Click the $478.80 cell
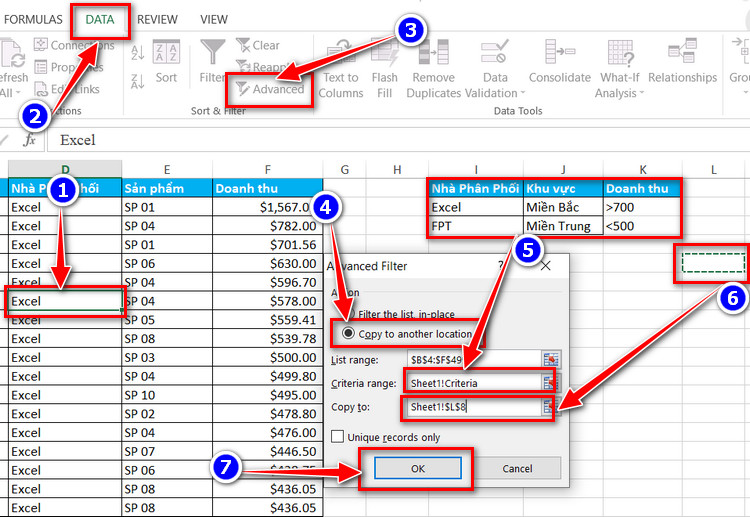The width and height of the screenshot is (750, 517). click(x=267, y=414)
